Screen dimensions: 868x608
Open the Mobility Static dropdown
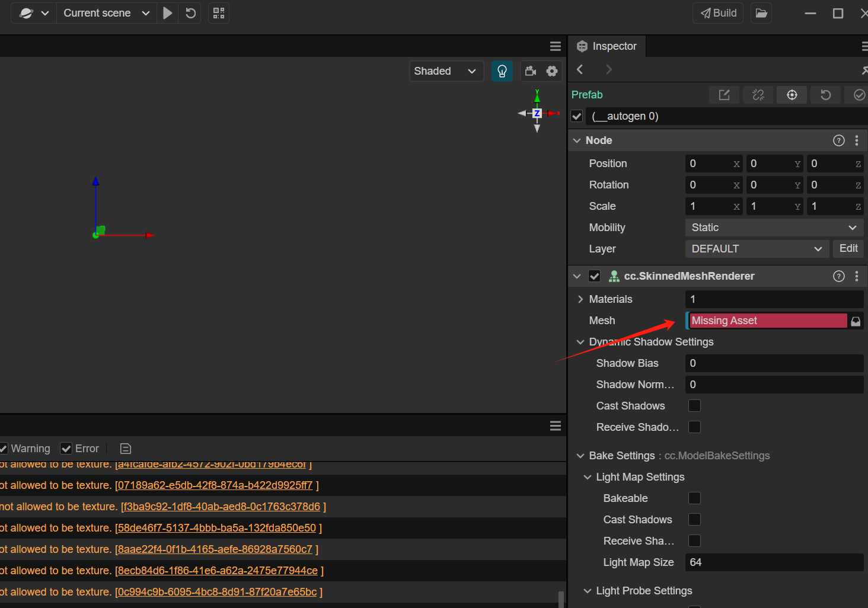point(774,228)
